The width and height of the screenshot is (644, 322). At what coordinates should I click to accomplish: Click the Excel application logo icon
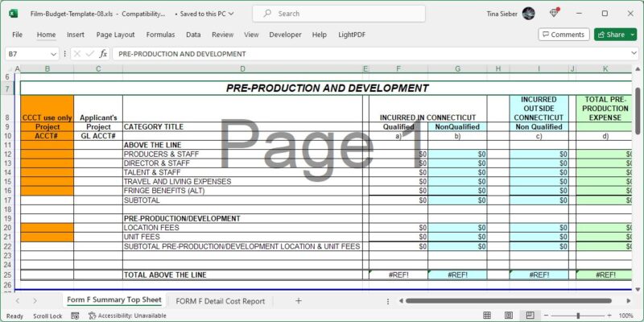tap(13, 14)
